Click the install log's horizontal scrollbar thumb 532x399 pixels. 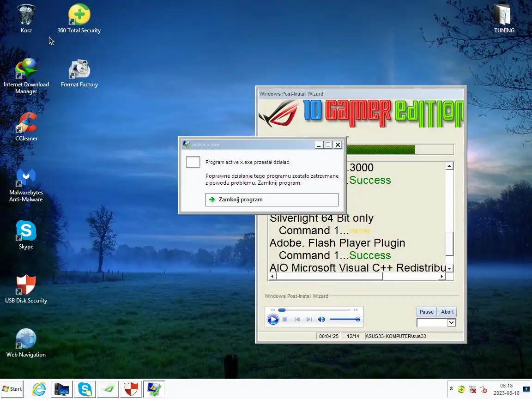pyautogui.click(x=329, y=277)
